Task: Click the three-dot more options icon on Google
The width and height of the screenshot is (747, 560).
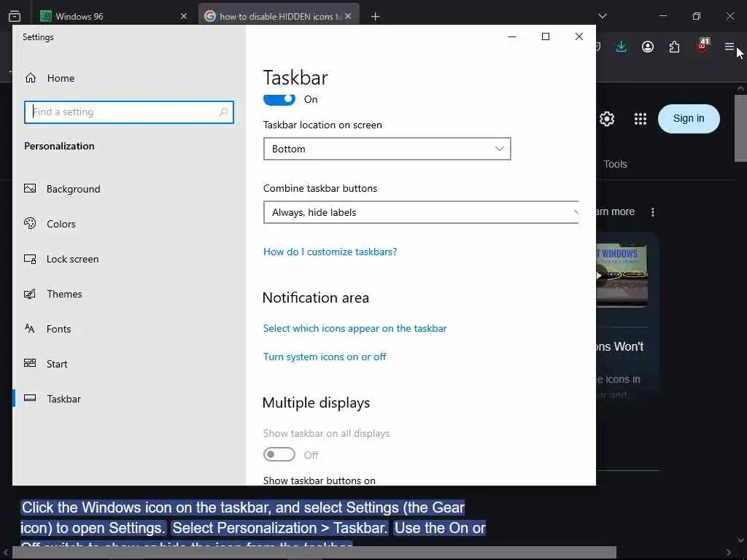Action: 653,212
